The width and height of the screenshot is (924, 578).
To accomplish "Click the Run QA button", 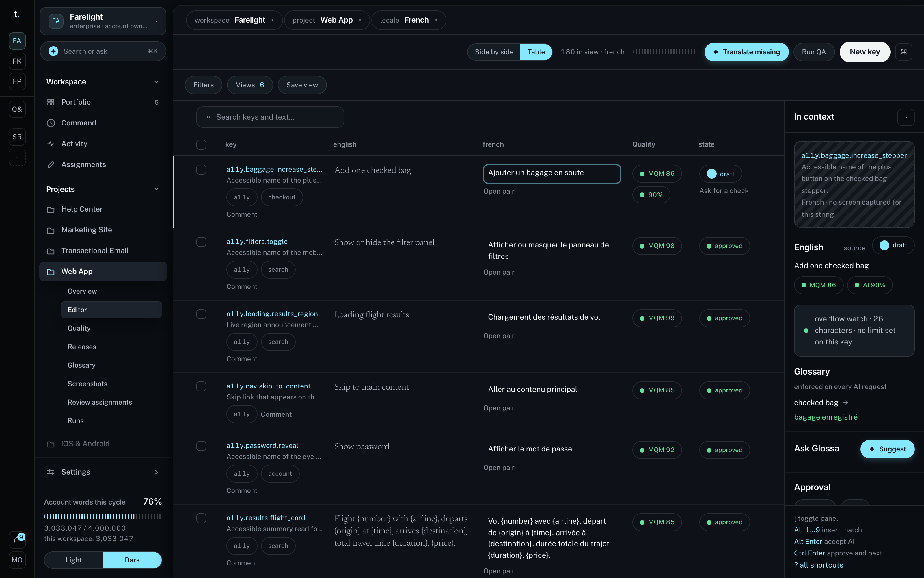I will click(814, 52).
